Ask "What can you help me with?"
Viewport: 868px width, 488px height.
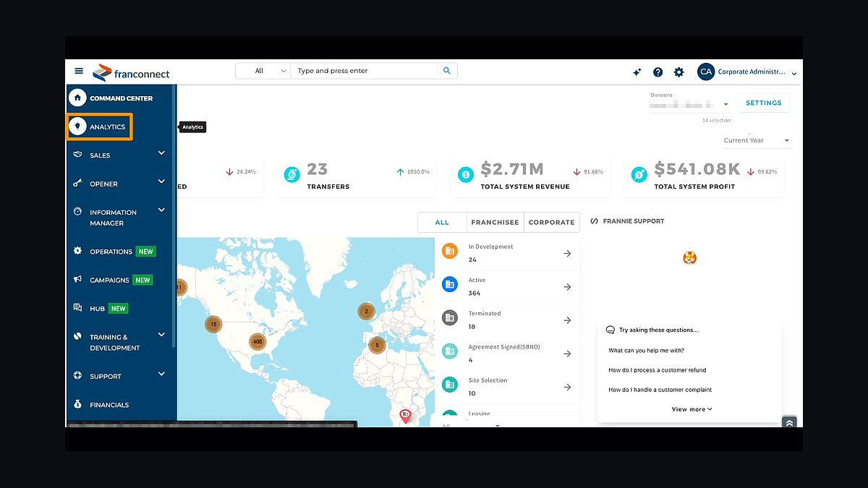(x=647, y=351)
